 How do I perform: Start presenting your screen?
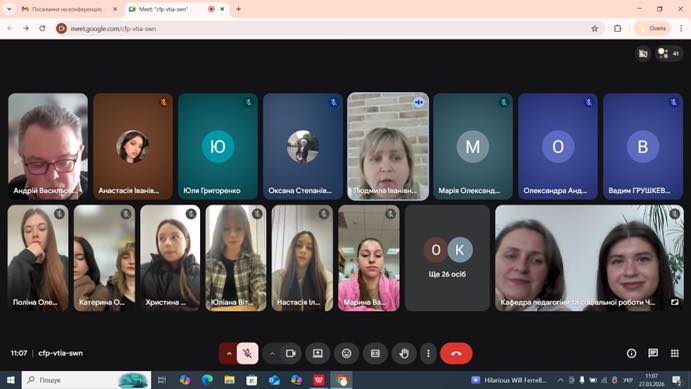pyautogui.click(x=318, y=353)
